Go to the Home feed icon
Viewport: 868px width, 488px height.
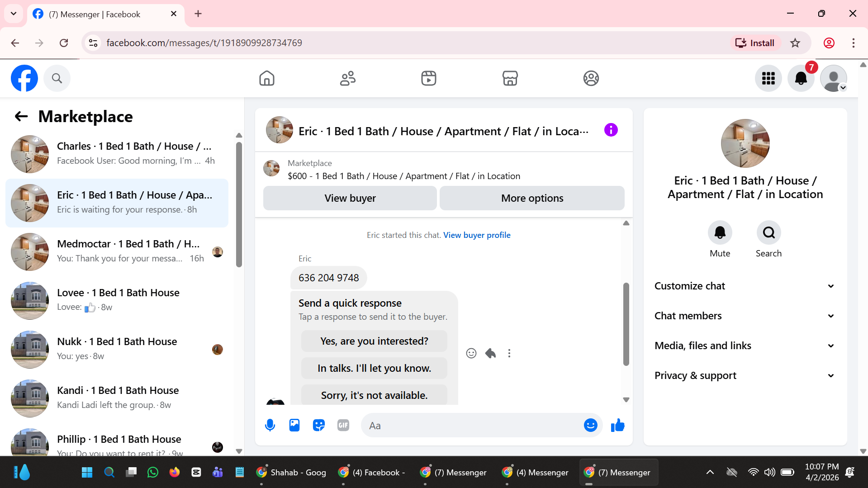tap(267, 78)
